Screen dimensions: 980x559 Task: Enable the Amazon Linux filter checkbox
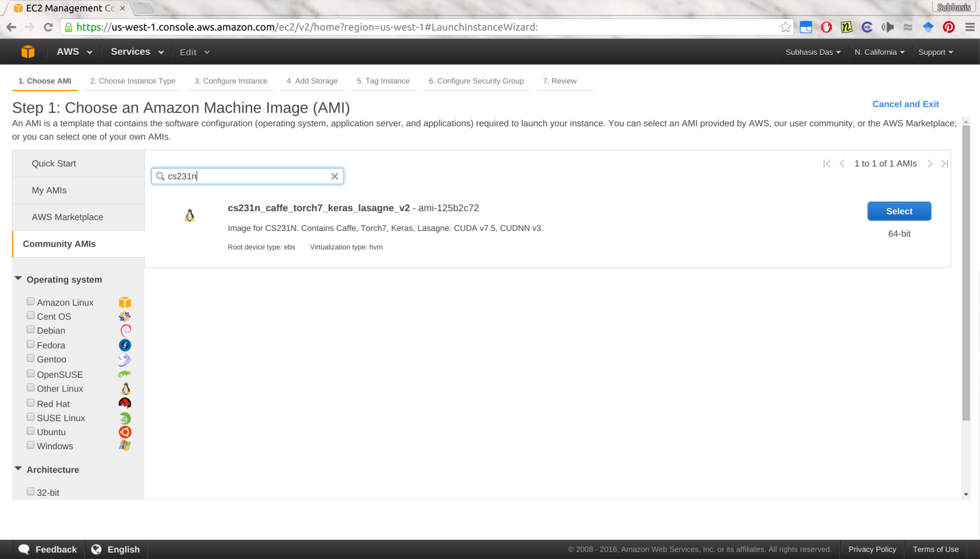(31, 301)
